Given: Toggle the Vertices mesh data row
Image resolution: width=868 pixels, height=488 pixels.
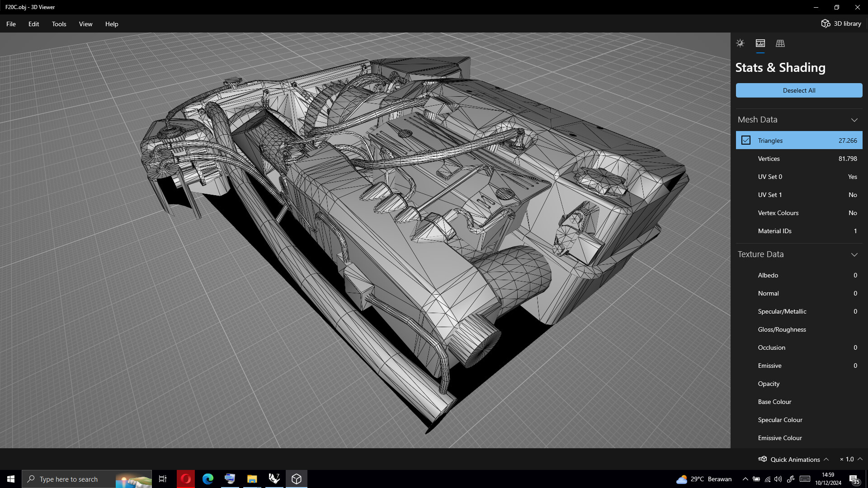Looking at the screenshot, I should click(799, 159).
